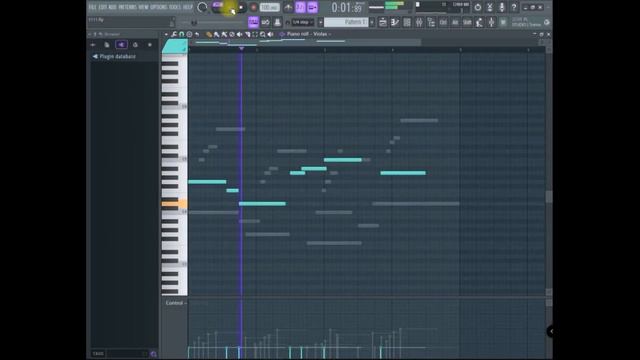This screenshot has height=360, width=640.
Task: Select the Slice tool in piano roll
Action: point(247,34)
